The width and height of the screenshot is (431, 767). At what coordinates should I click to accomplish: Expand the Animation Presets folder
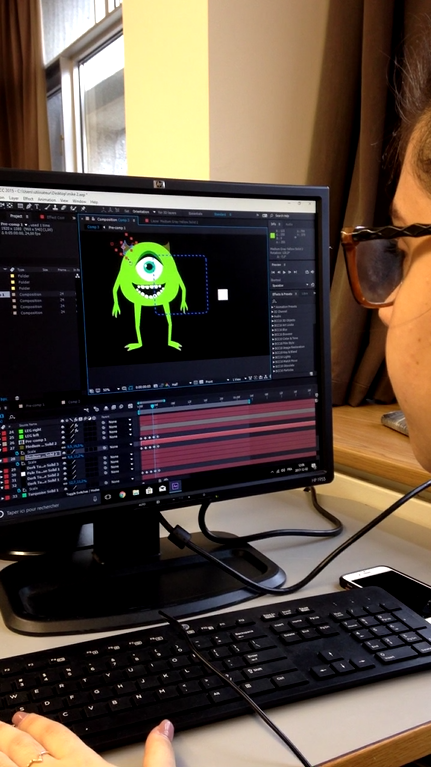tap(272, 307)
